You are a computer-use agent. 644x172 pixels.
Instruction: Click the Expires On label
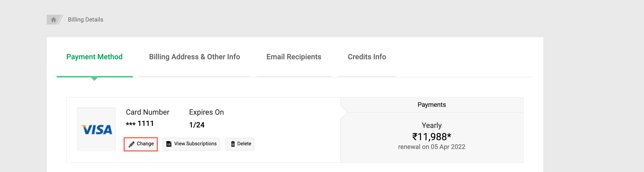(x=206, y=112)
